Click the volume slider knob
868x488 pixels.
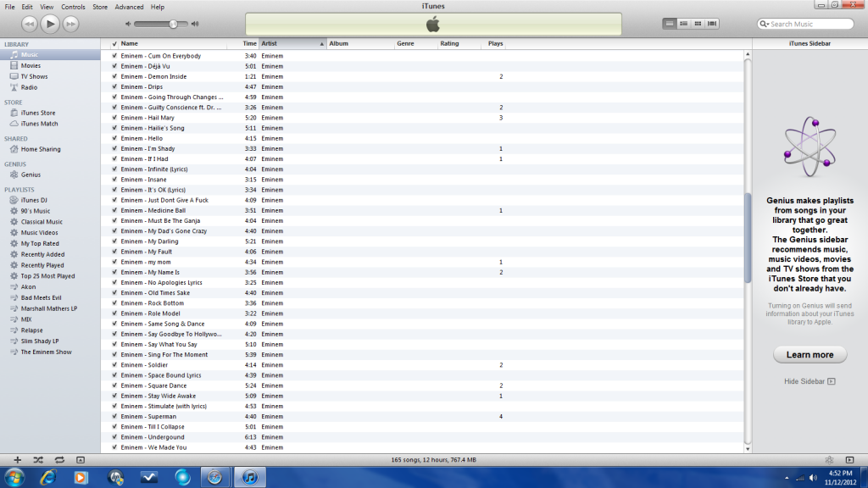(x=173, y=24)
